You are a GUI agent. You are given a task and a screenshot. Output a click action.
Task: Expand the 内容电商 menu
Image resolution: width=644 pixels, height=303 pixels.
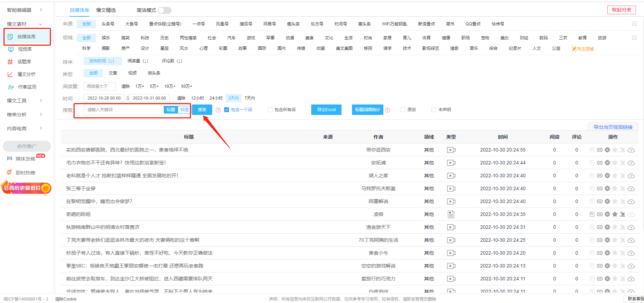point(25,129)
